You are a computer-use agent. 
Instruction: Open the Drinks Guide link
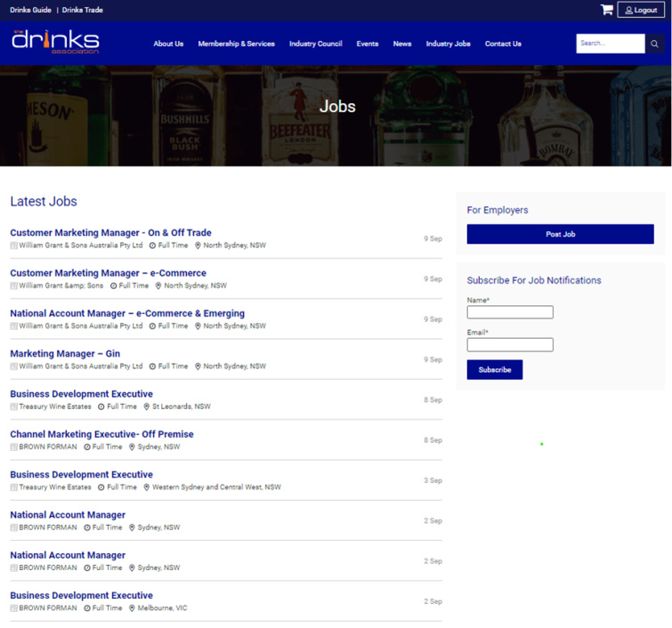[30, 10]
